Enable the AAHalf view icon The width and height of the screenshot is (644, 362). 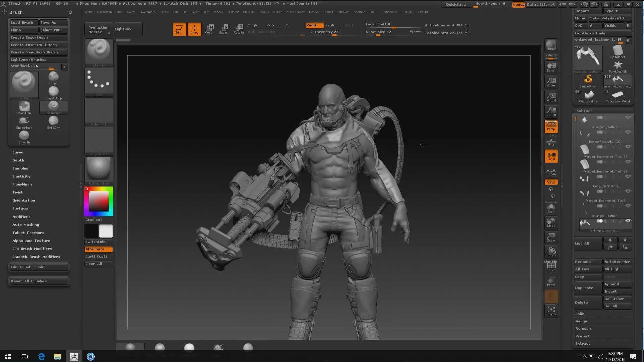tap(551, 111)
